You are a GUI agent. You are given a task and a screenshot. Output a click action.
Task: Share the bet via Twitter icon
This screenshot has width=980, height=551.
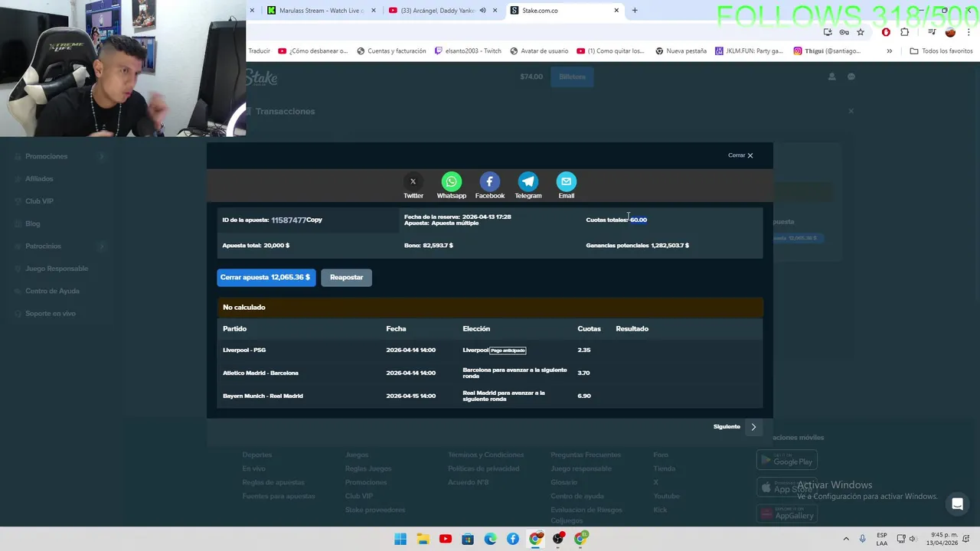coord(413,181)
